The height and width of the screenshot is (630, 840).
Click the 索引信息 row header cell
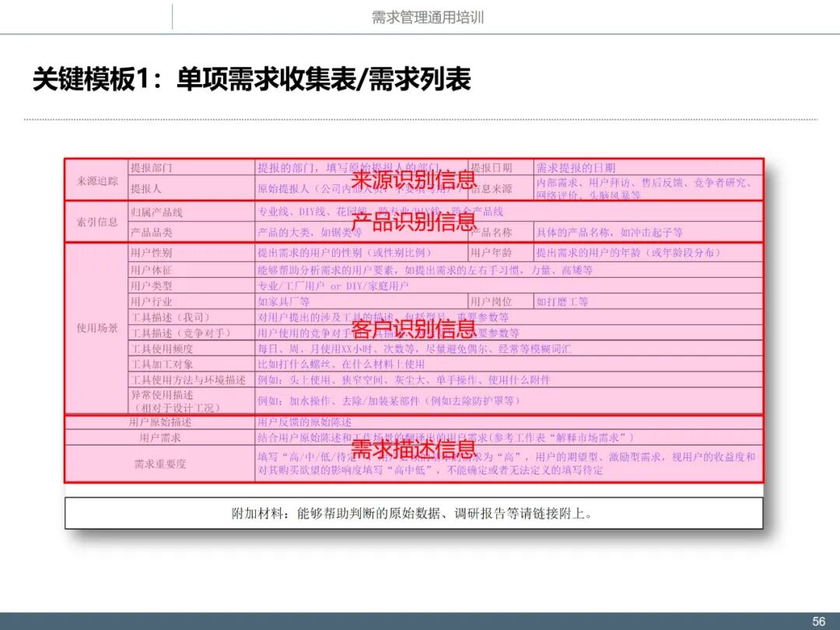(x=96, y=222)
